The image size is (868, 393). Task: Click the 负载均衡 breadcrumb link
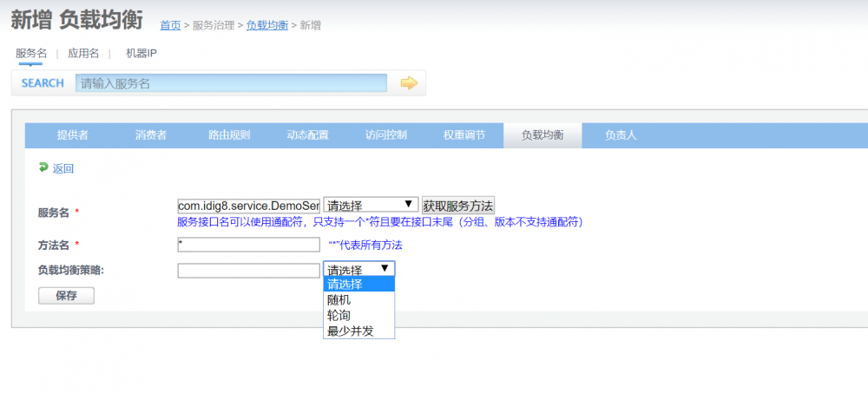point(267,25)
